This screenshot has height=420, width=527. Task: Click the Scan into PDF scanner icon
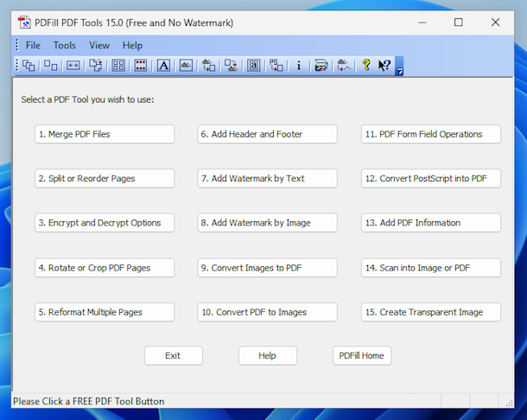click(x=321, y=65)
